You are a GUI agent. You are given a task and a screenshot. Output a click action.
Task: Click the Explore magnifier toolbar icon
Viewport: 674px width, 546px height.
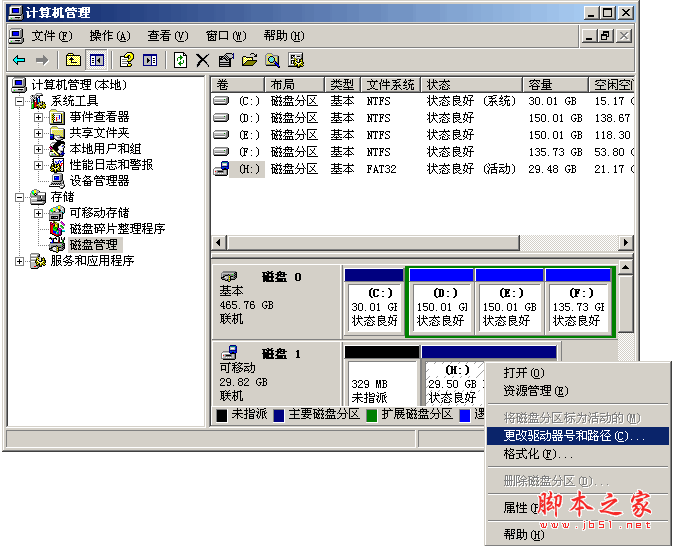(x=272, y=60)
